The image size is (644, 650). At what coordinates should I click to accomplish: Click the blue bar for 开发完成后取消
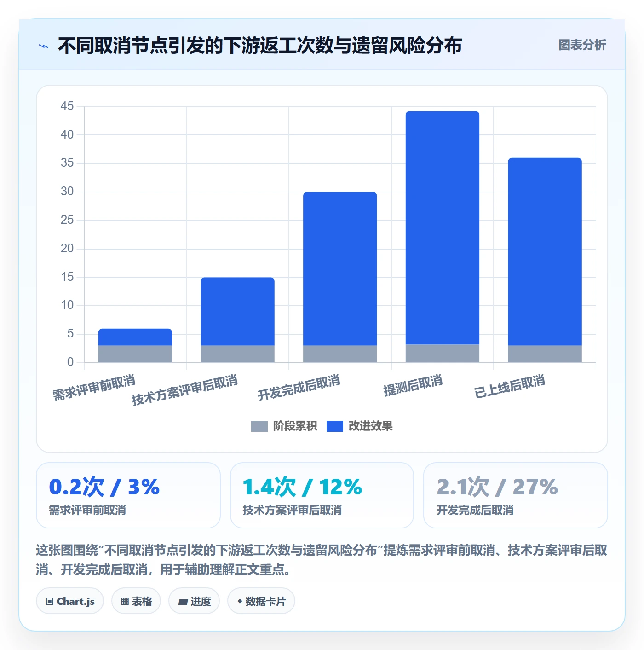pyautogui.click(x=340, y=268)
